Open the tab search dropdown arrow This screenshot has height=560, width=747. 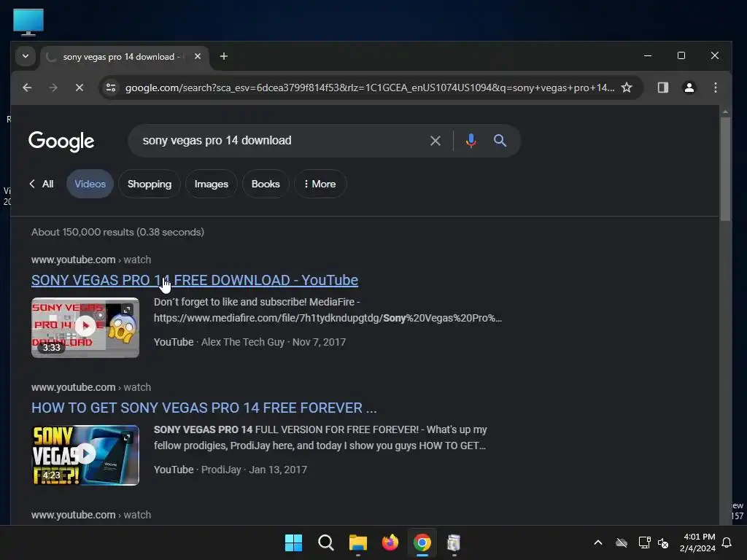(x=26, y=56)
